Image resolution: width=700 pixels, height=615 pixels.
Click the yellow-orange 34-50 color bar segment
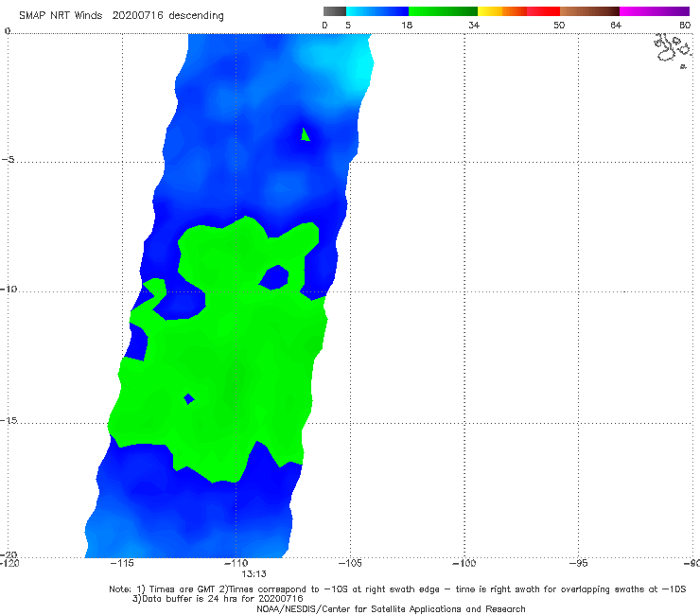click(518, 11)
